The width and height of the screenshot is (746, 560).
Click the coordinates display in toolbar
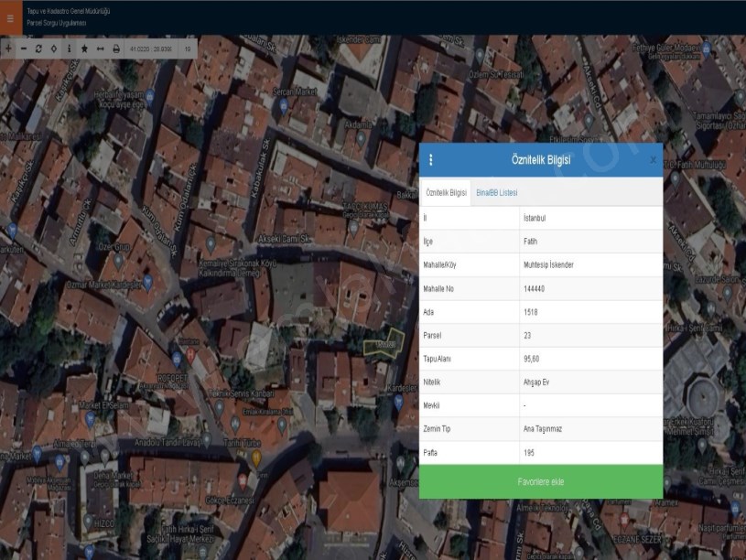click(151, 48)
